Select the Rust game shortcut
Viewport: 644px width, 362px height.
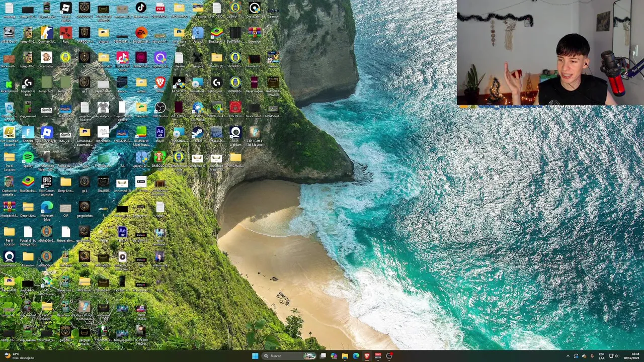coord(65,35)
